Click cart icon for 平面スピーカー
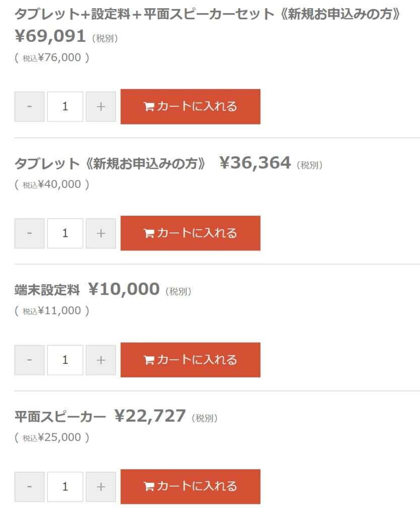 pos(149,487)
